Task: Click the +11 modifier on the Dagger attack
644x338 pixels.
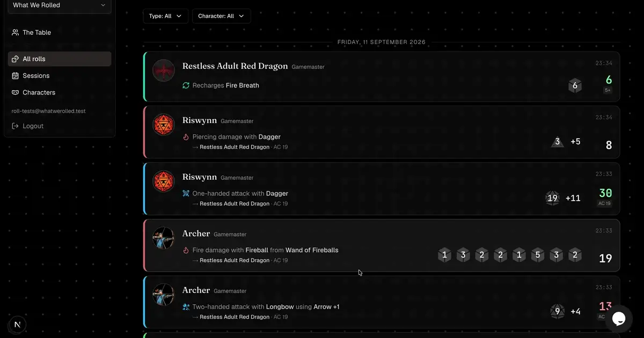Action: 573,198
